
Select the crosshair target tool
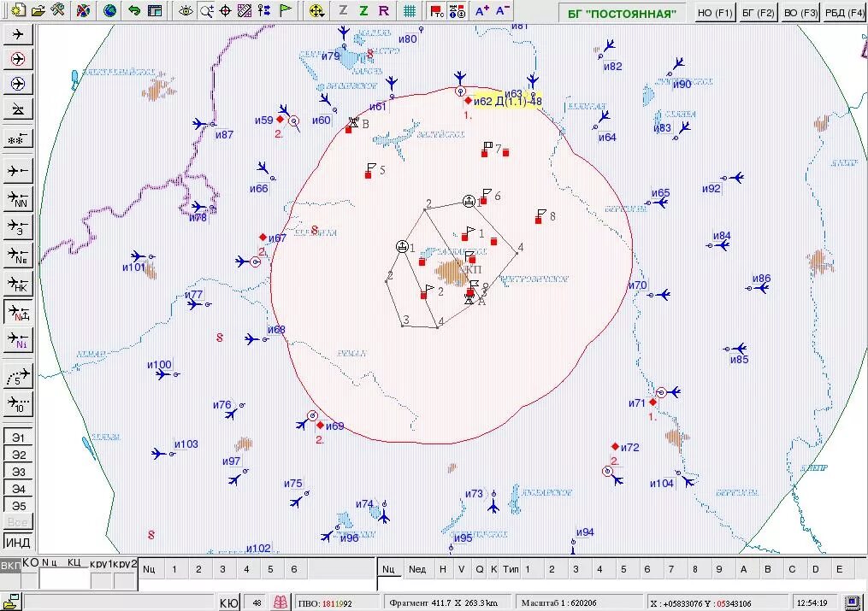[225, 10]
